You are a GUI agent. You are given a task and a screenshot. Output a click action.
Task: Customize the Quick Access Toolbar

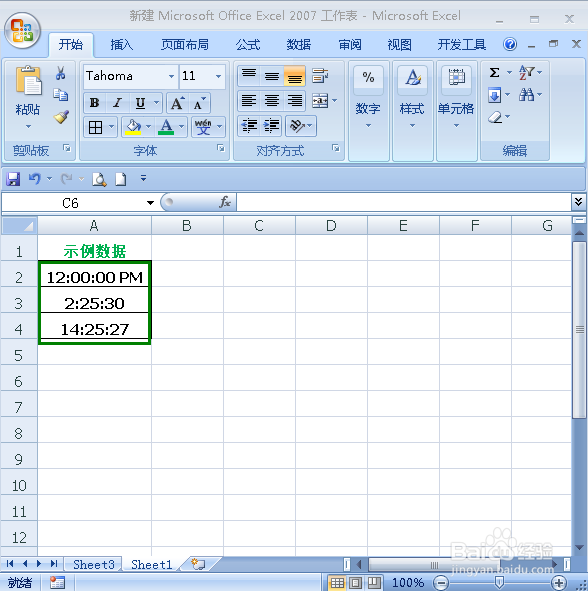(x=143, y=178)
